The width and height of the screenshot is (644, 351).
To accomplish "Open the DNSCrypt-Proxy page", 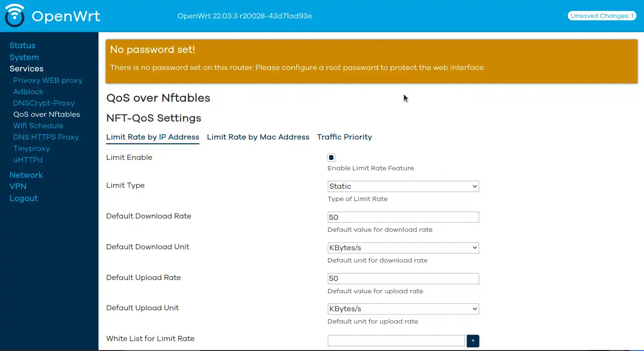I will pyautogui.click(x=44, y=103).
